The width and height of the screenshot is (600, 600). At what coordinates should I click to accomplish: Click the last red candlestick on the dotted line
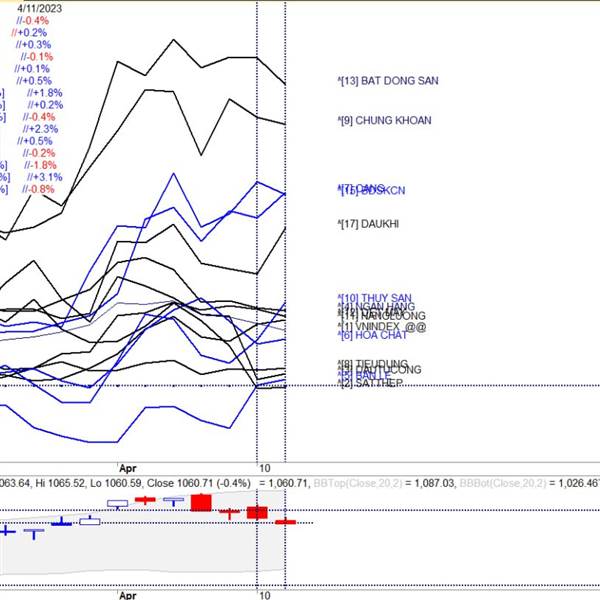[x=285, y=522]
